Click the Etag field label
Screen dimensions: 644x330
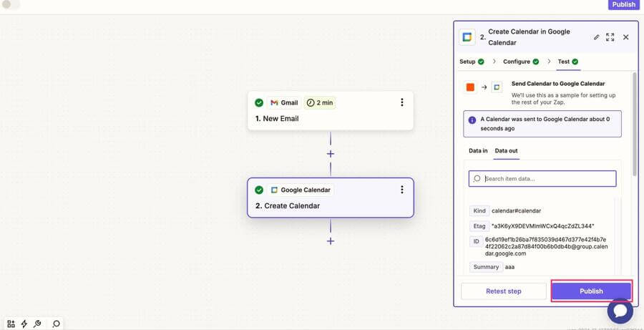(x=479, y=226)
